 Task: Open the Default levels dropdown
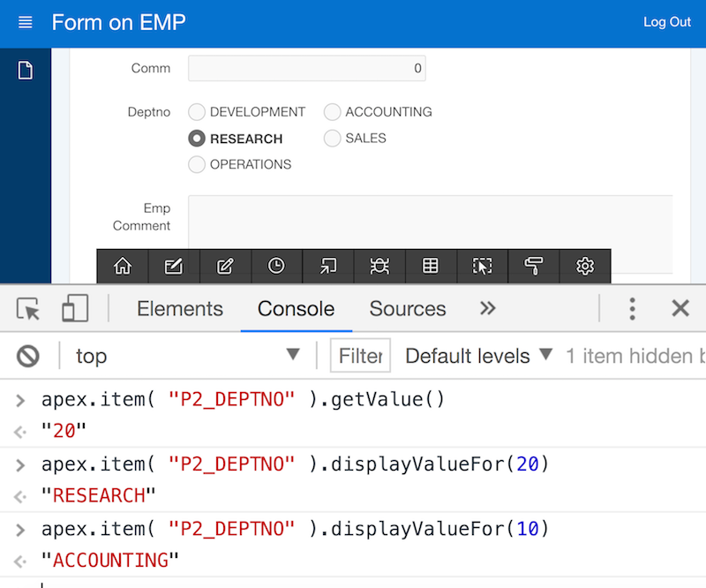click(x=478, y=356)
